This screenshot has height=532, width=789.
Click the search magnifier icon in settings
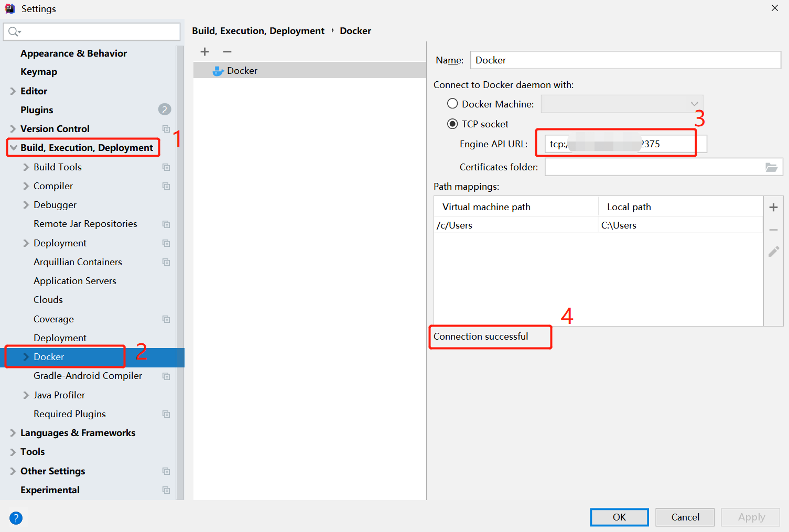pos(14,32)
